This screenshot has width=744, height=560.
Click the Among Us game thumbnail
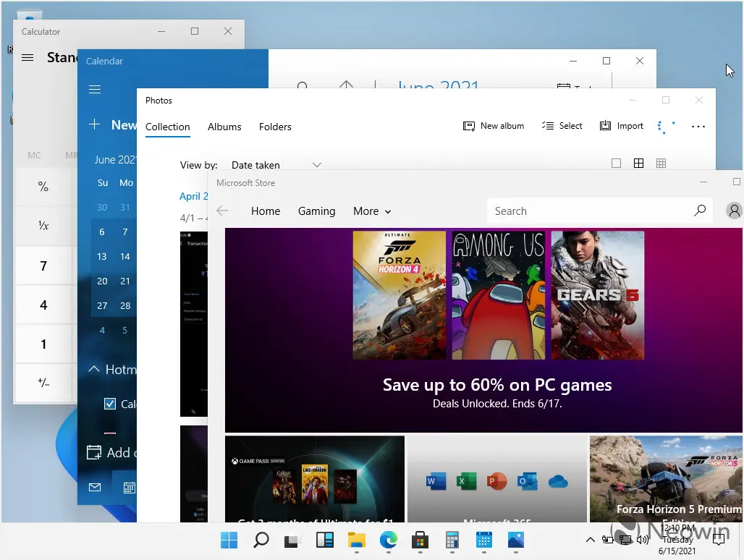[x=498, y=295]
